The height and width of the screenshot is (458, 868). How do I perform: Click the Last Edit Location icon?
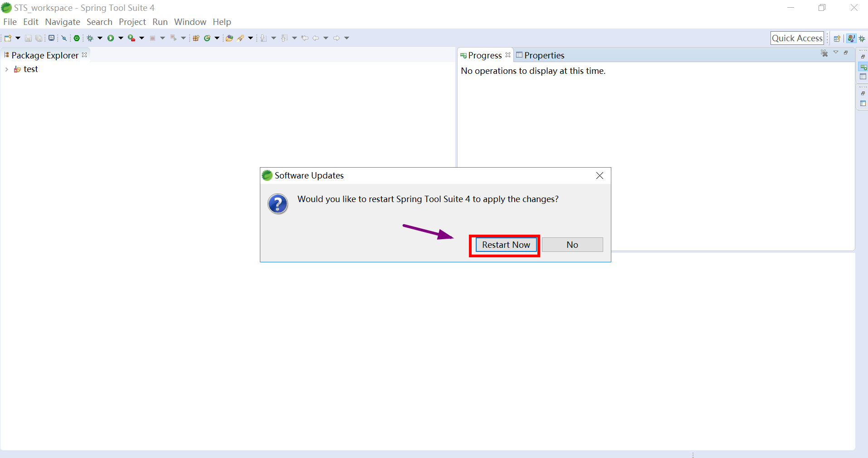(305, 38)
